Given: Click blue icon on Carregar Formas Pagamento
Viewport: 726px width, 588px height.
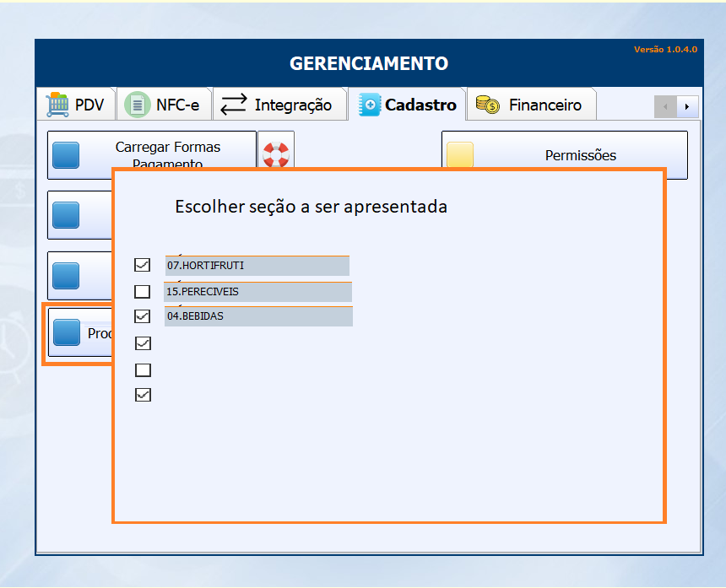Looking at the screenshot, I should 66,155.
